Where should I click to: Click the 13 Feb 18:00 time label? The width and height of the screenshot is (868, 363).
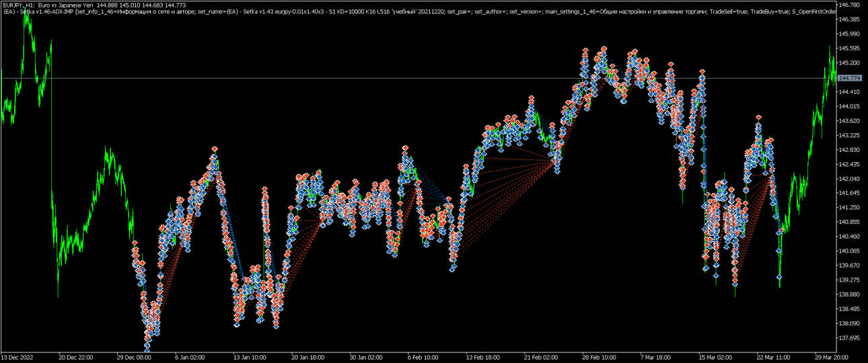point(482,358)
